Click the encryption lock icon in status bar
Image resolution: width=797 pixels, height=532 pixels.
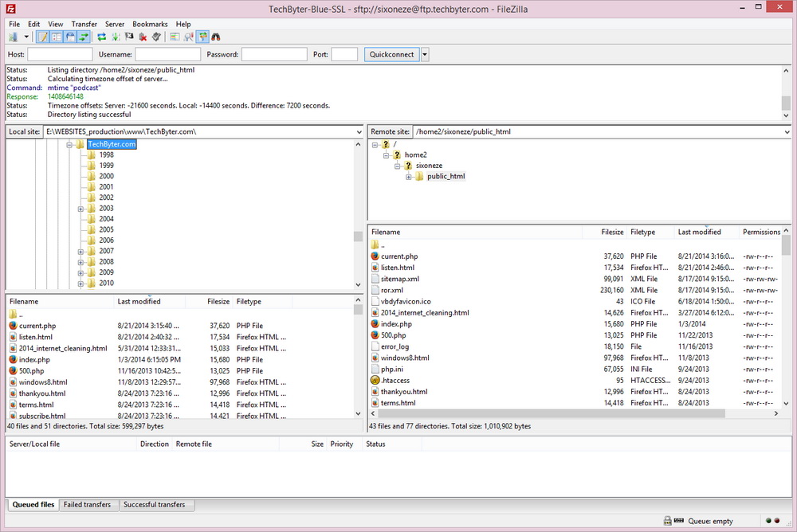[667, 521]
